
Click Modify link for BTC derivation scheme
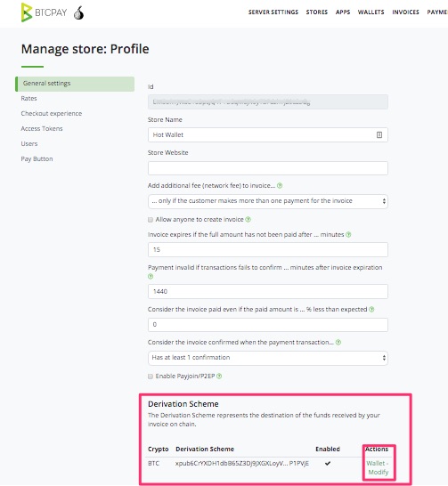click(x=379, y=472)
